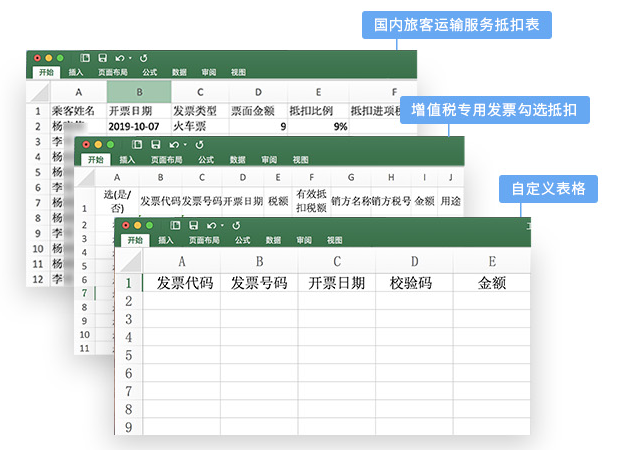
Task: Switch to 页面布局 tab in front window
Action: [x=205, y=240]
